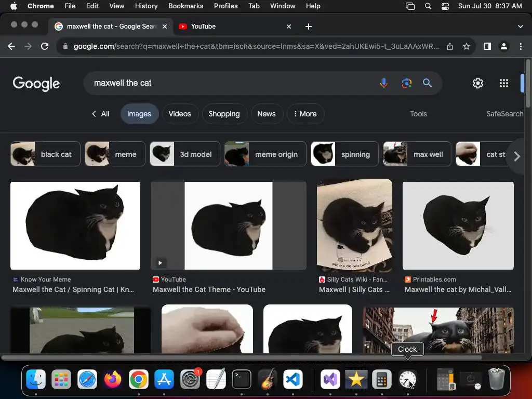532x399 pixels.
Task: Close the YouTube tab
Action: click(289, 26)
